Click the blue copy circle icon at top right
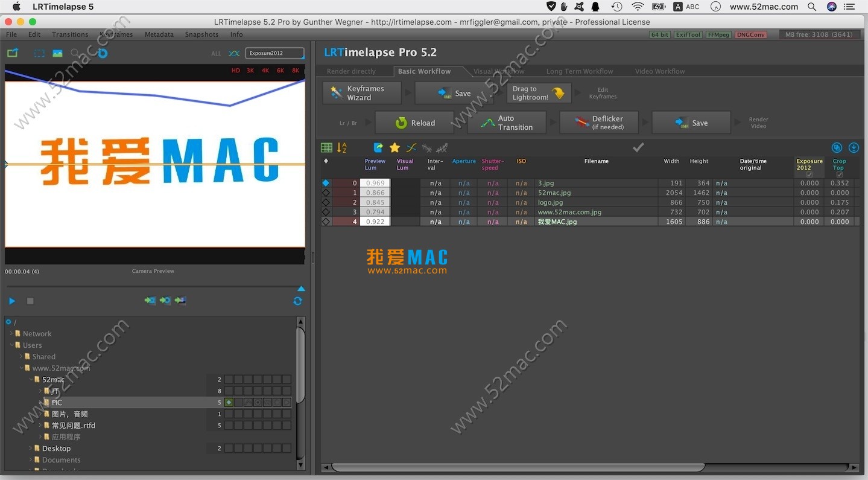The height and width of the screenshot is (480, 868). pyautogui.click(x=837, y=147)
